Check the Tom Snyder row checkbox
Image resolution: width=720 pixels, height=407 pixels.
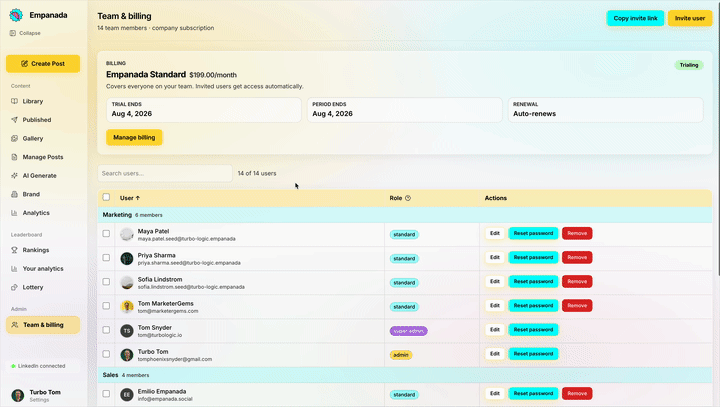[106, 330]
